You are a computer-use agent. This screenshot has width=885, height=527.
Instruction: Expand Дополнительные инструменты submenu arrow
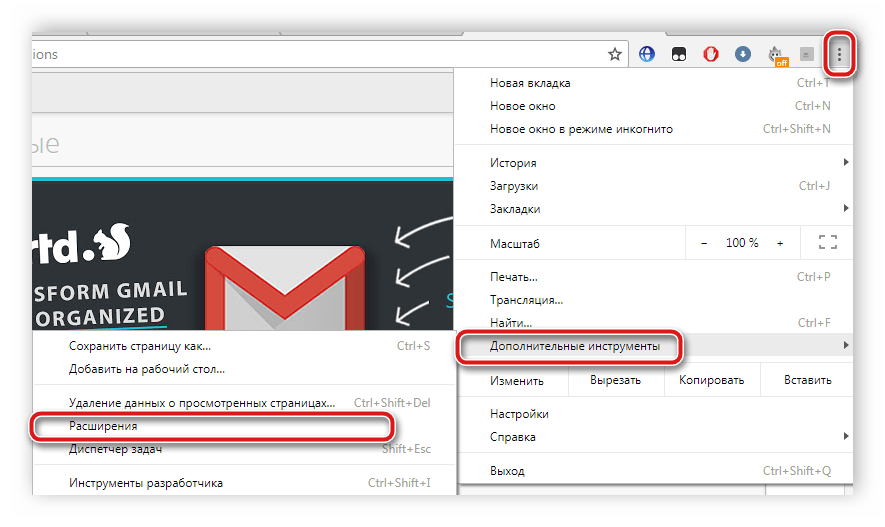tap(845, 345)
